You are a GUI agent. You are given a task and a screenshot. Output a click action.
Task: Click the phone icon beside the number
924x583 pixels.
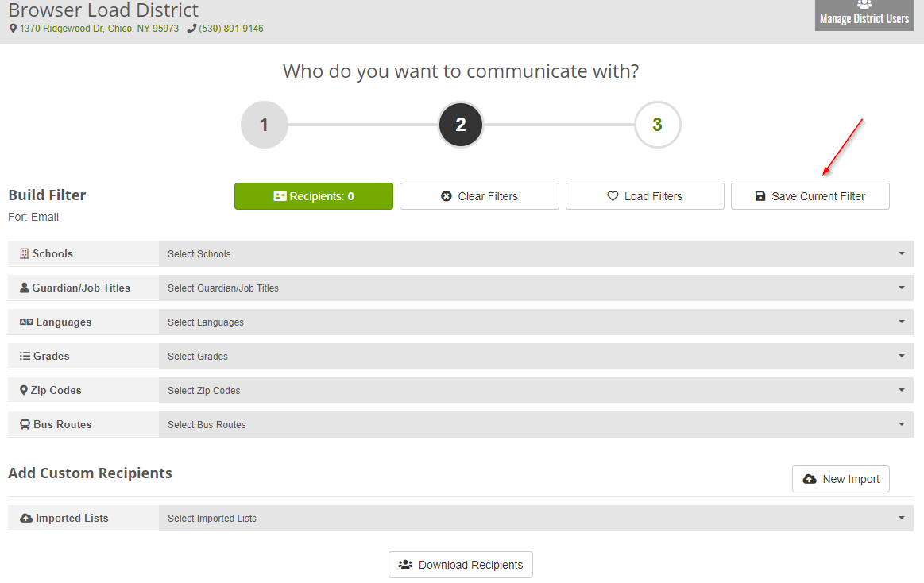[191, 29]
